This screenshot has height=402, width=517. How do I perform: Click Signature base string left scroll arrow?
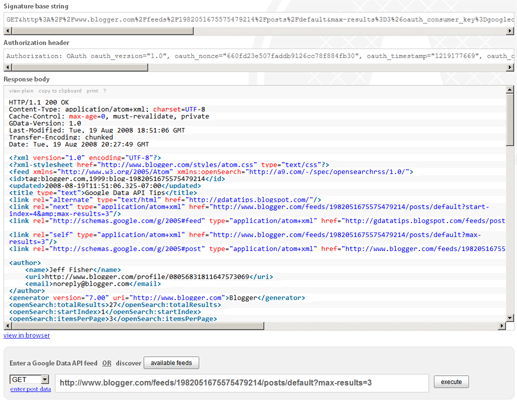coord(8,31)
